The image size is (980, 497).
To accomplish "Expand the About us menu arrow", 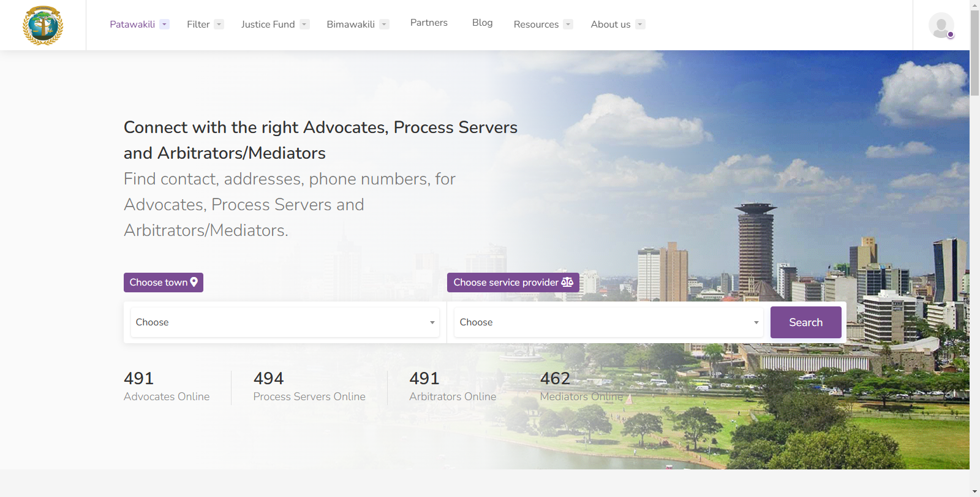I will (x=640, y=25).
